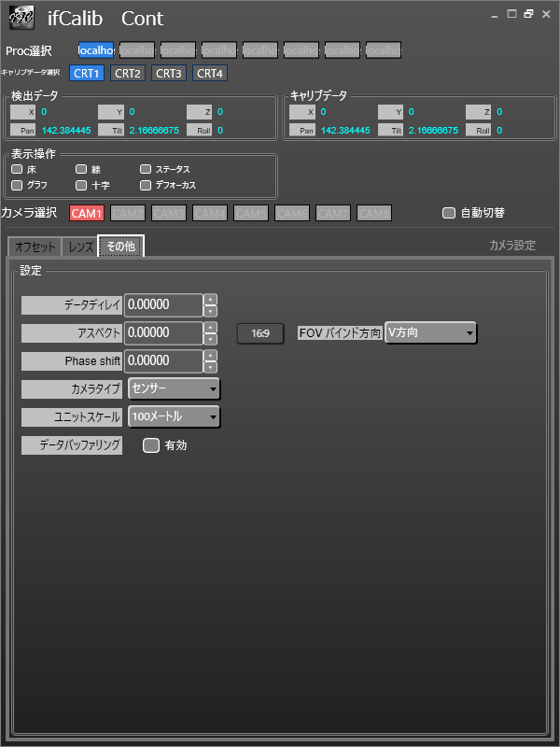Enable the 床 display checkbox
560x747 pixels.
click(17, 169)
